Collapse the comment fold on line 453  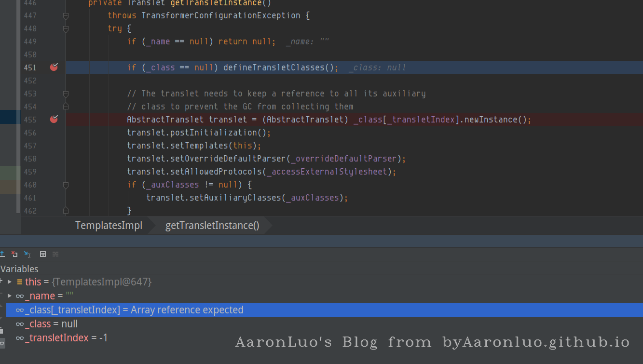point(66,94)
